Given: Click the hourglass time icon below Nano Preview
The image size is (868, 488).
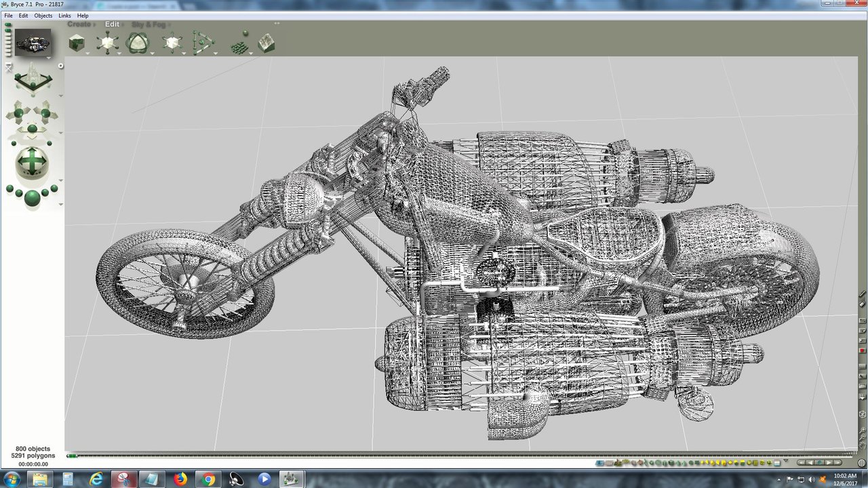Looking at the screenshot, I should [9, 68].
